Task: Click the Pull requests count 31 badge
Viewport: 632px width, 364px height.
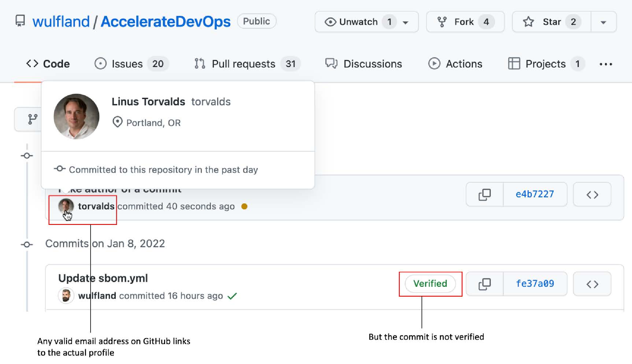Action: [x=290, y=64]
